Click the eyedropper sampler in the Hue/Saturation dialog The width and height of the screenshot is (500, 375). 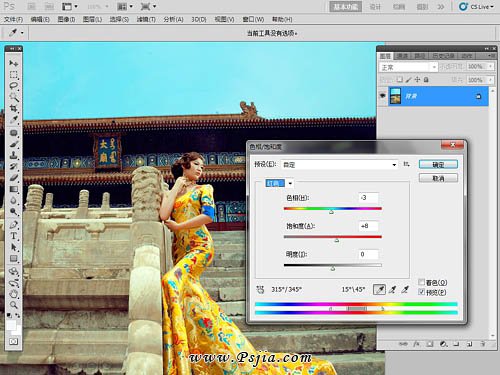(379, 289)
